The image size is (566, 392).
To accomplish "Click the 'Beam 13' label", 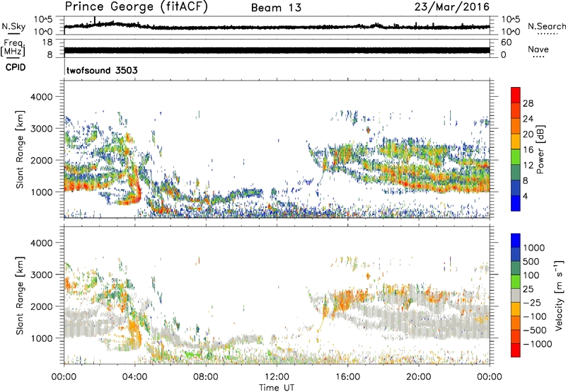I will pyautogui.click(x=276, y=8).
